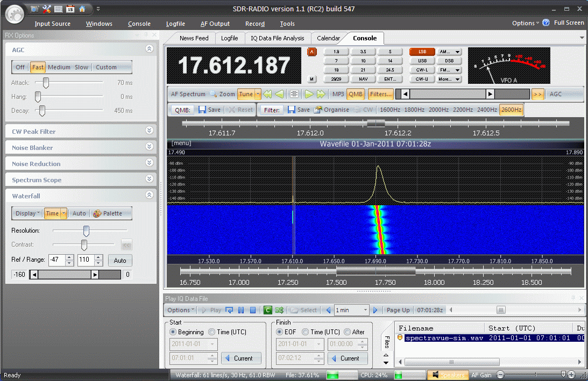The width and height of the screenshot is (588, 381).
Task: Select the USB mode button
Action: click(x=422, y=61)
